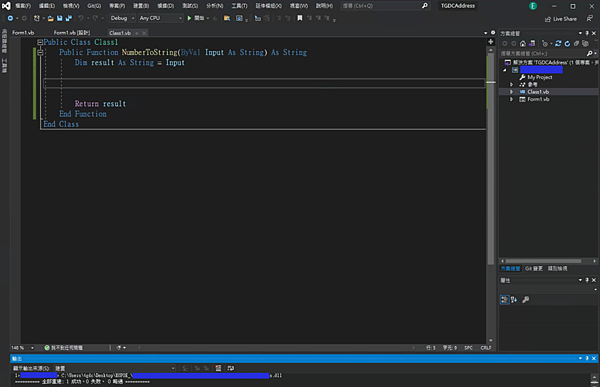Collapse the Public Class Class1 block
The width and height of the screenshot is (600, 387).
(x=40, y=42)
